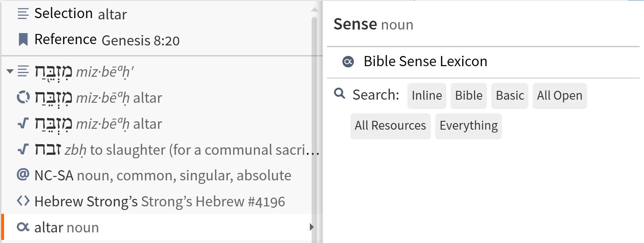Screen dimensions: 644x243
Task: Open Bible Sense Lexicon link
Action: point(426,61)
